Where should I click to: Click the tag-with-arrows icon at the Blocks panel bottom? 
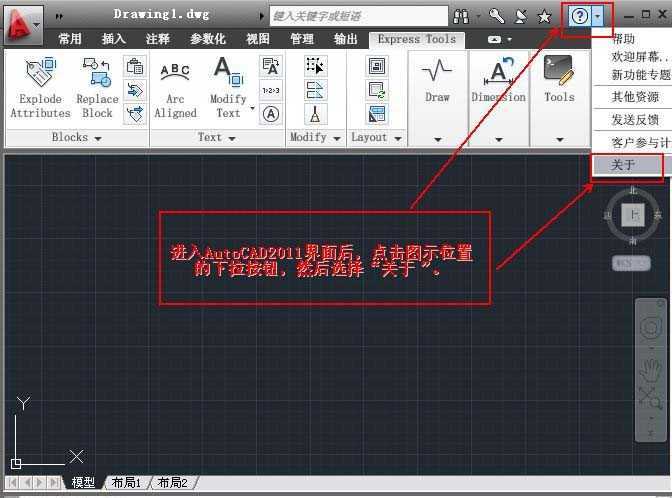[x=135, y=114]
